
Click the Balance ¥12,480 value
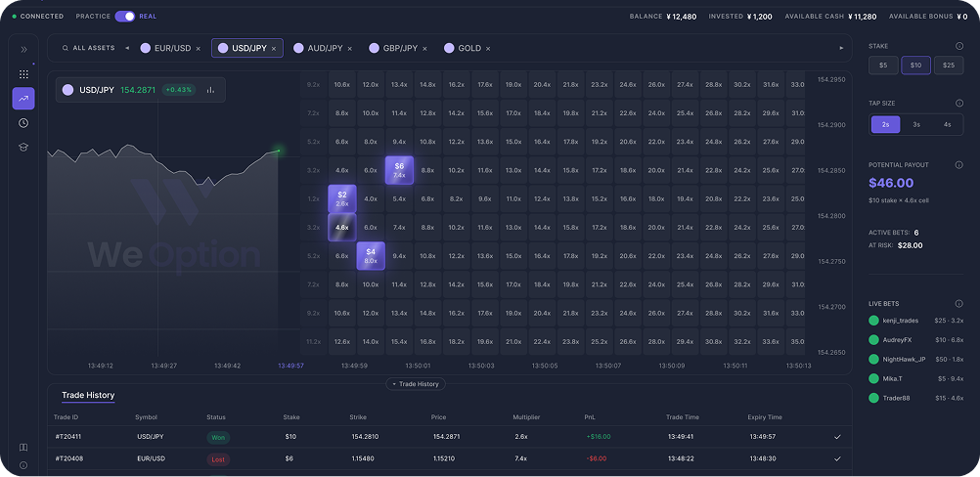tap(682, 17)
